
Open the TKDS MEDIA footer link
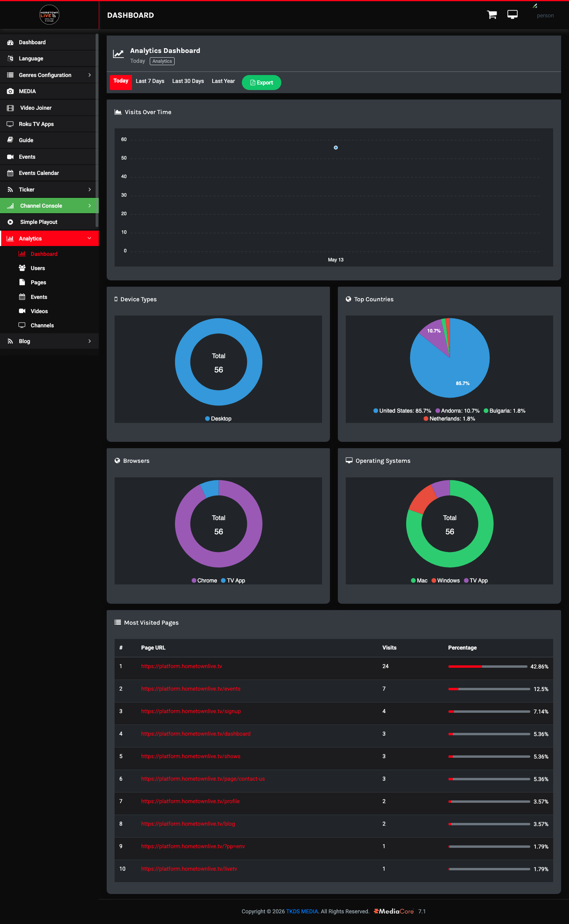coord(302,911)
